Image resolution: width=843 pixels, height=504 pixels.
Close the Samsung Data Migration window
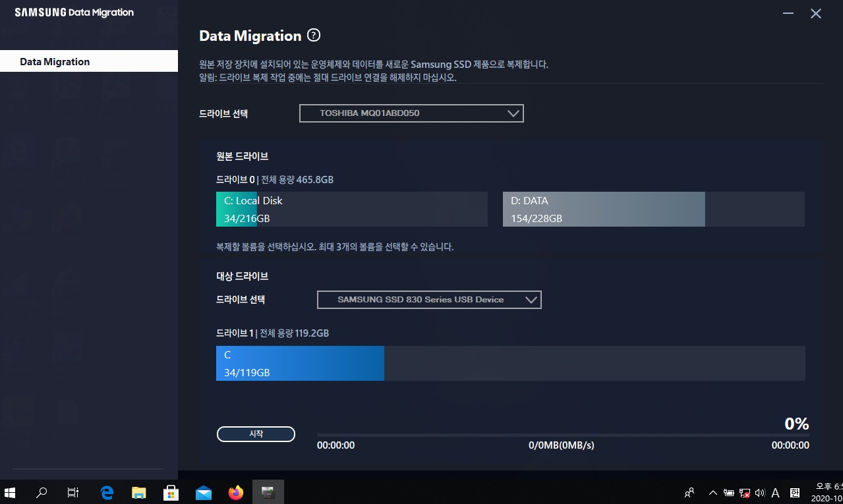(x=816, y=13)
